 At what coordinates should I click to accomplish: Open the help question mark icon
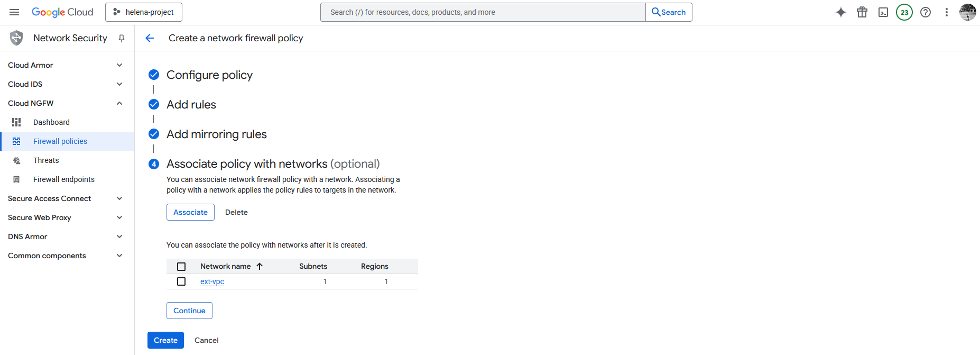coord(926,12)
